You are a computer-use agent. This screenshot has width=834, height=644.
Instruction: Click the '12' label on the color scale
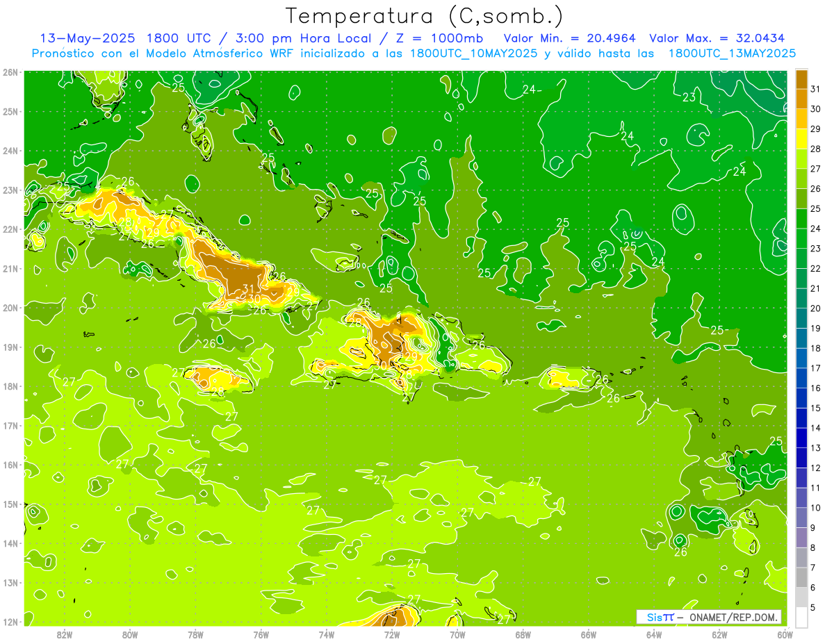(x=816, y=468)
